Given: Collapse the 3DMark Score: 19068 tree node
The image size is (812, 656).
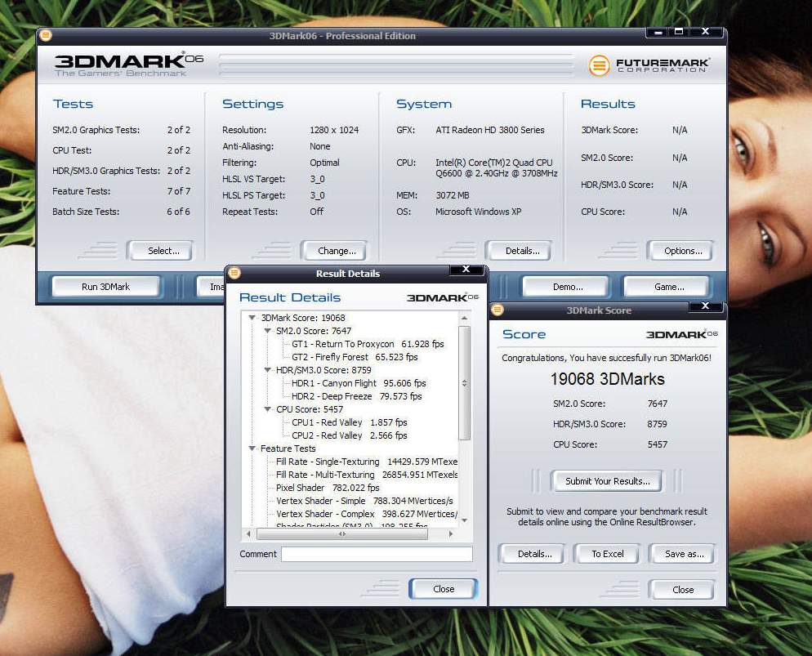Looking at the screenshot, I should (x=252, y=318).
